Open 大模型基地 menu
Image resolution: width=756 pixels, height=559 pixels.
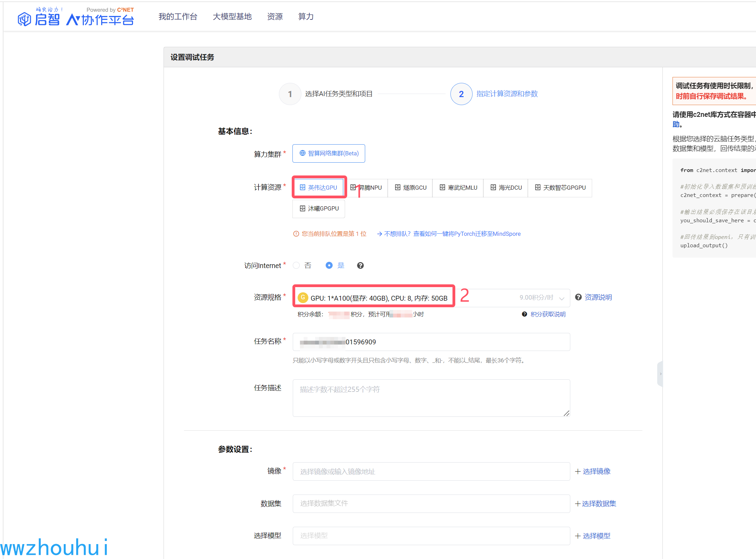point(232,16)
